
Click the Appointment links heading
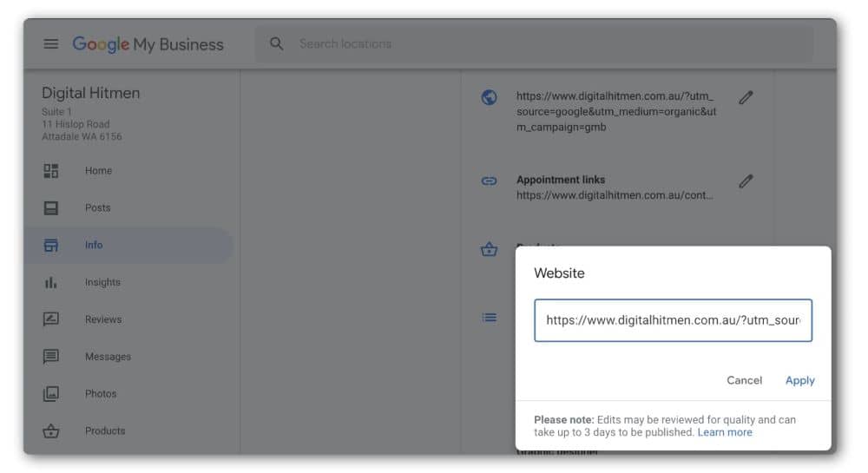[561, 180]
